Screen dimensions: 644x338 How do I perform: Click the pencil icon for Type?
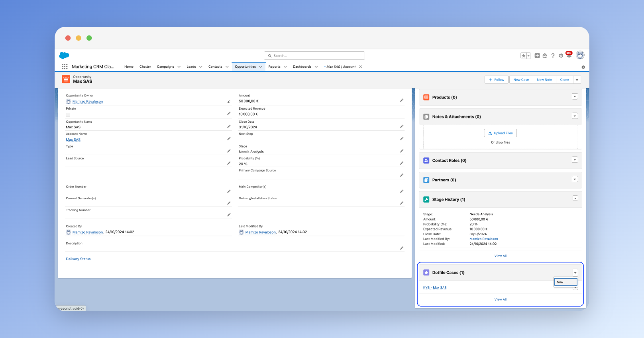pos(229,151)
